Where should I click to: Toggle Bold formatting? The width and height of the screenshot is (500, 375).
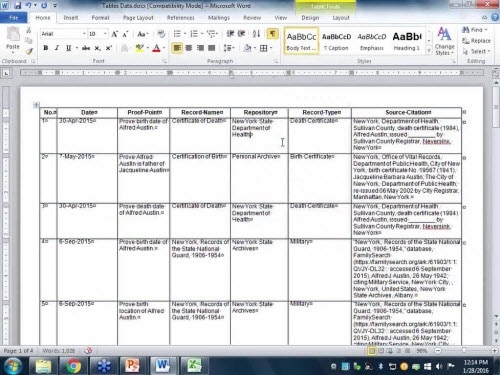(46, 48)
